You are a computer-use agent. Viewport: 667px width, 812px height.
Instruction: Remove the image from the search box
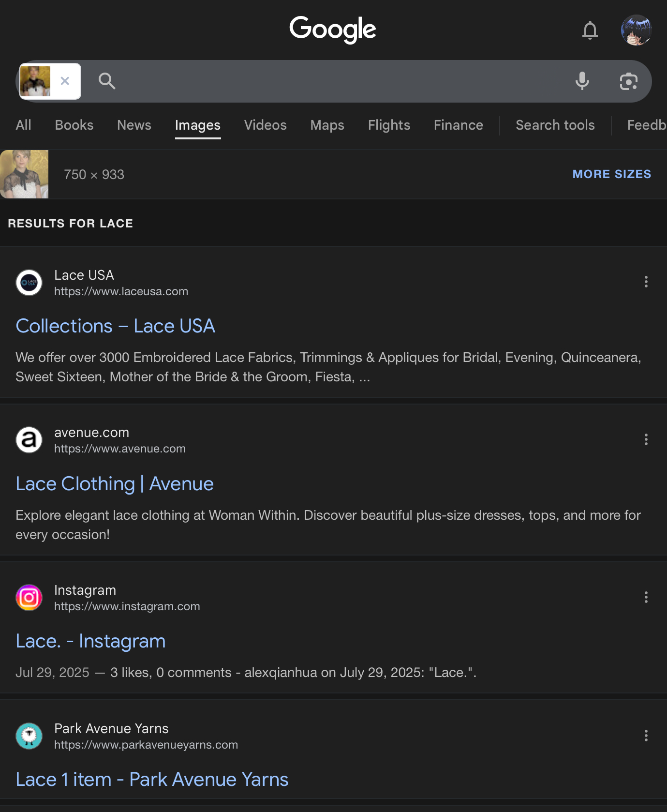point(65,81)
